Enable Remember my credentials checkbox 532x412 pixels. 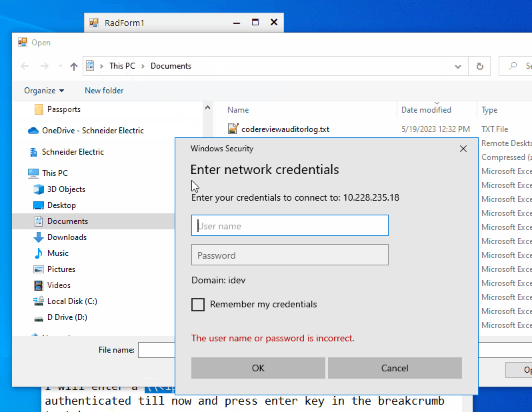coord(198,305)
